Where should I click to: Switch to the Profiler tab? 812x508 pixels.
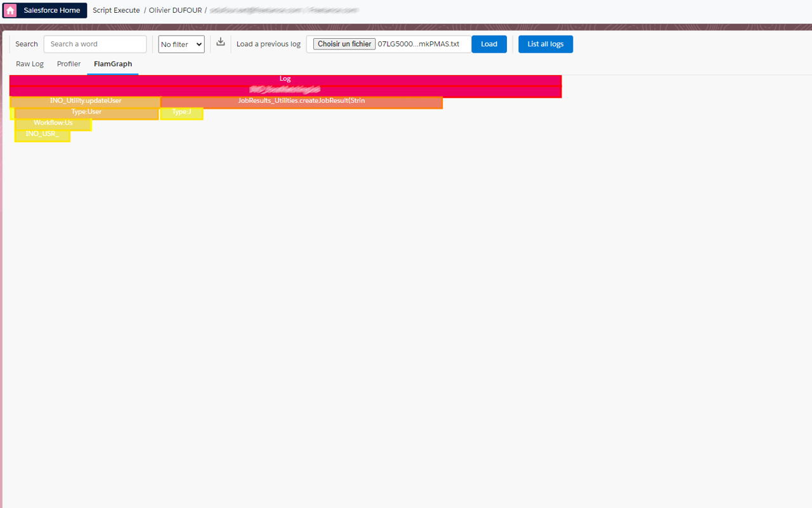pos(69,63)
